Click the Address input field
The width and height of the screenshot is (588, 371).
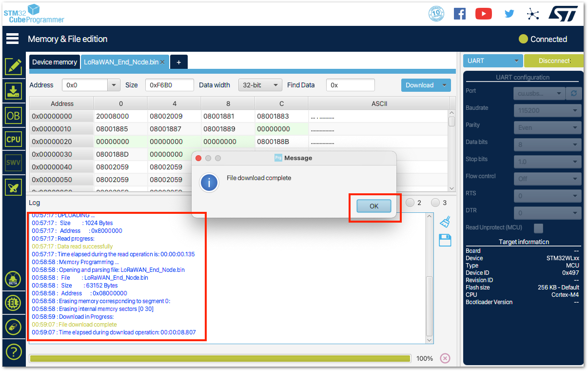85,85
